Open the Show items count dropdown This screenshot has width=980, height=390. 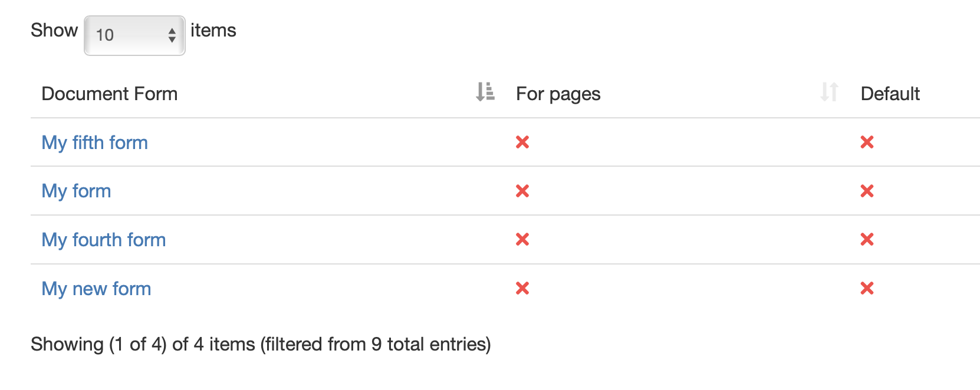(134, 35)
